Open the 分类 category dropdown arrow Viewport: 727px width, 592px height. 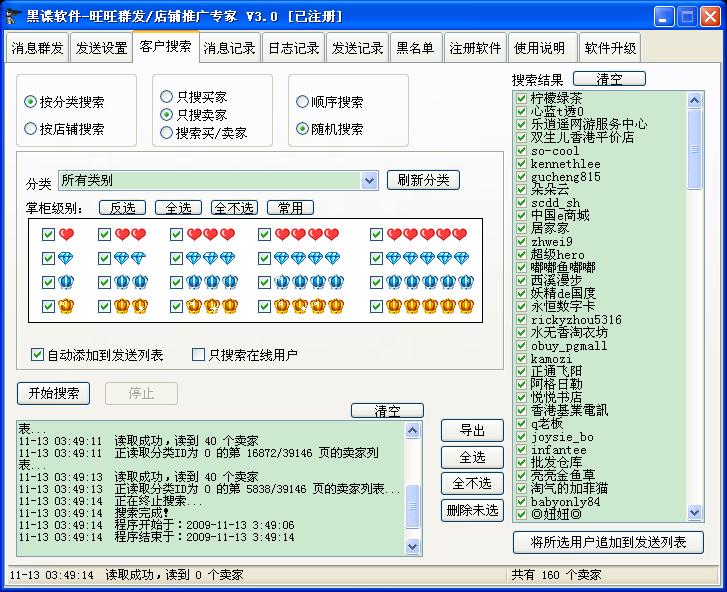point(370,180)
